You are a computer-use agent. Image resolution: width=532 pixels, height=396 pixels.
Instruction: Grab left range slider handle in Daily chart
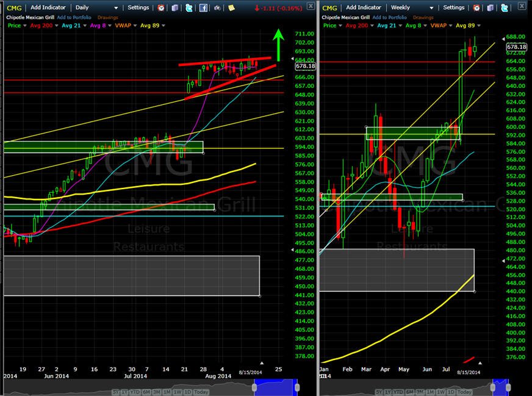point(254,387)
